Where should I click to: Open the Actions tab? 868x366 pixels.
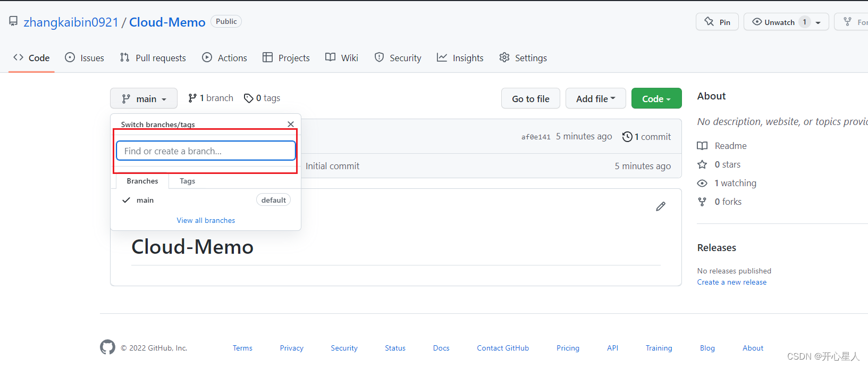tap(224, 58)
